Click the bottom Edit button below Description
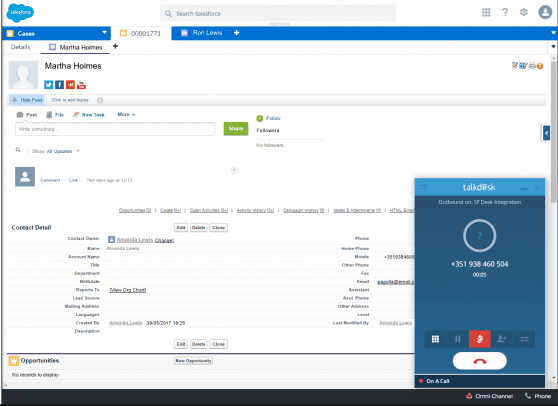The width and height of the screenshot is (558, 406). (x=181, y=344)
